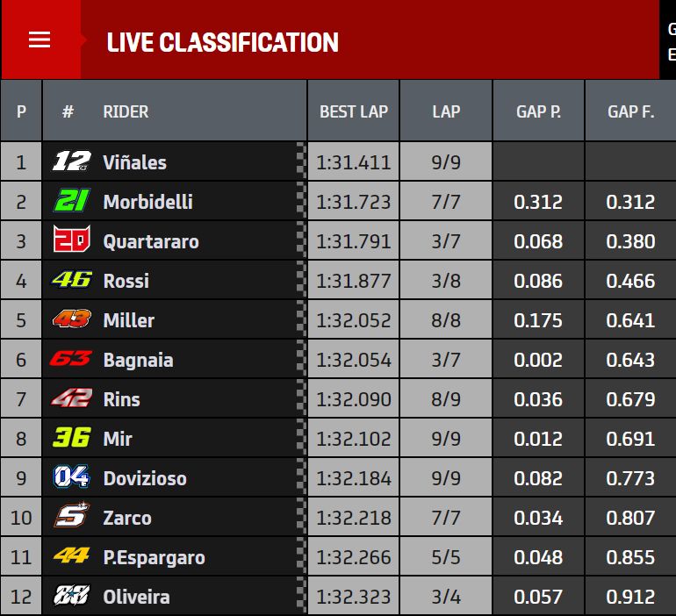Click Quartararo's red 20 number icon
The width and height of the screenshot is (676, 616).
click(72, 239)
